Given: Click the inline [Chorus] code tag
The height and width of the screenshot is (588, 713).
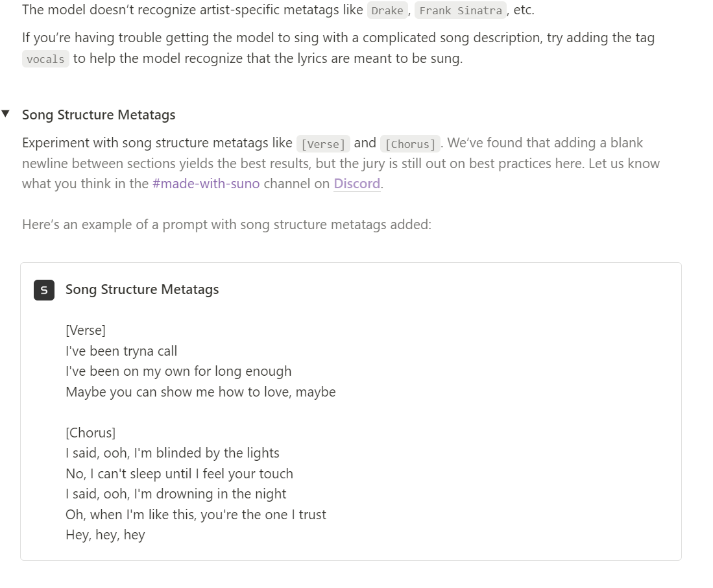Looking at the screenshot, I should coord(410,143).
